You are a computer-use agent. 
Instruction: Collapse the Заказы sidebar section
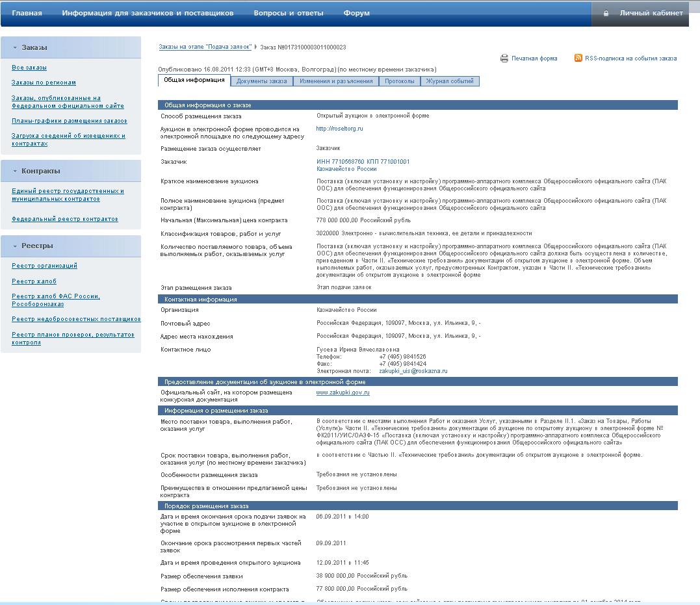(14, 47)
